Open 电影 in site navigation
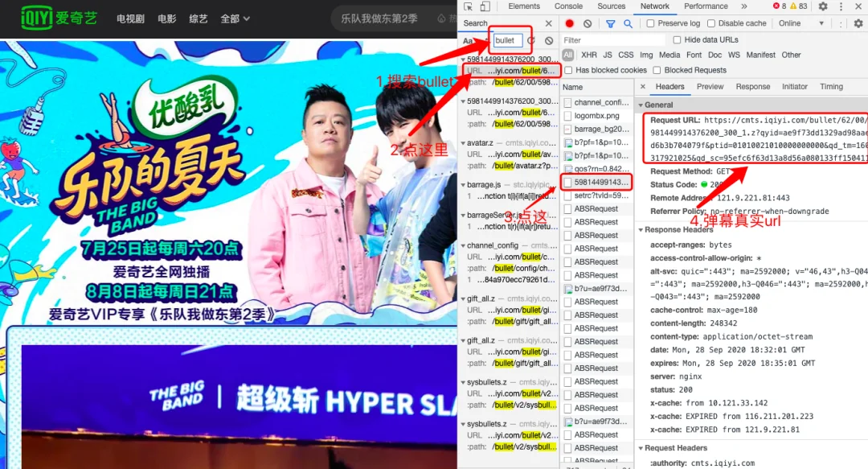The image size is (868, 469). (x=166, y=19)
